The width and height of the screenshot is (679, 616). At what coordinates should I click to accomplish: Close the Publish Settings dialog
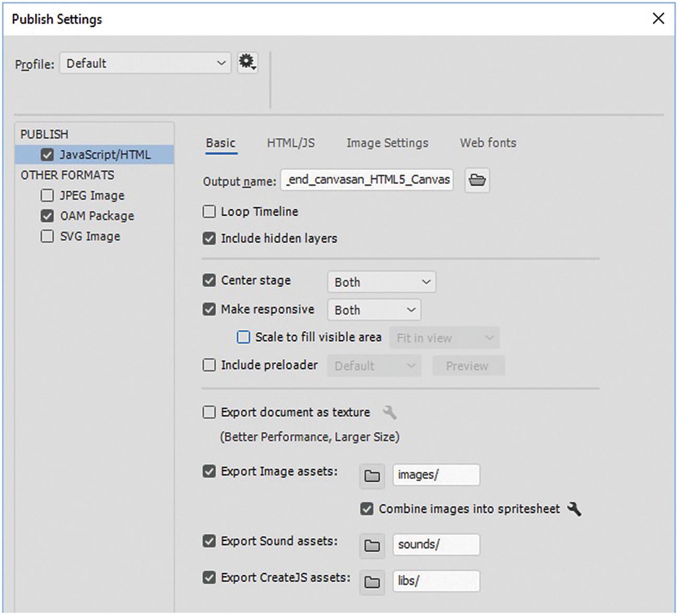(658, 19)
